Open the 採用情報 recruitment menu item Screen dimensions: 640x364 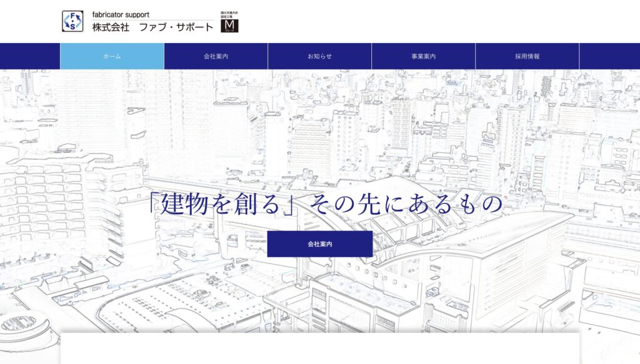point(527,56)
